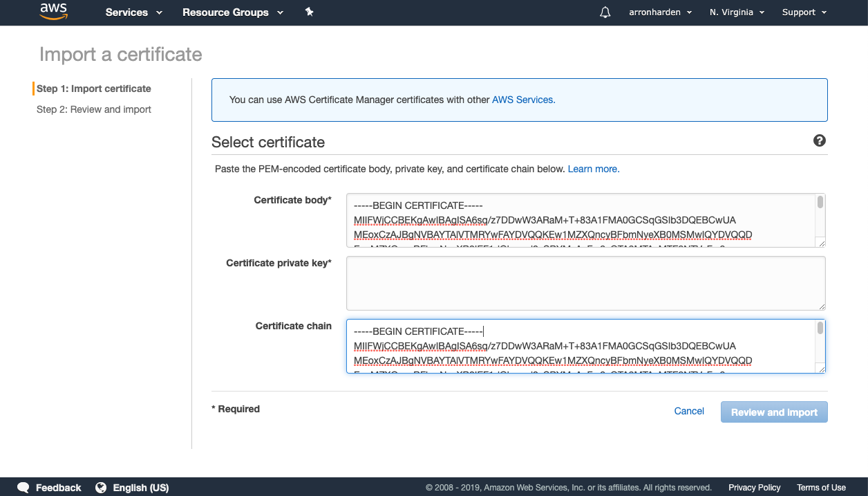Image resolution: width=868 pixels, height=496 pixels.
Task: Open the English (US) language selector
Action: [141, 488]
